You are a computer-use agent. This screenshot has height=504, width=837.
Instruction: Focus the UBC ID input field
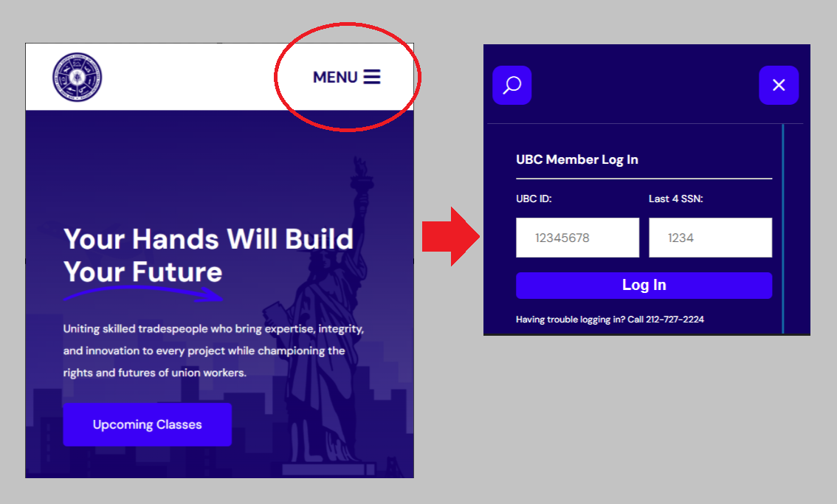point(578,238)
